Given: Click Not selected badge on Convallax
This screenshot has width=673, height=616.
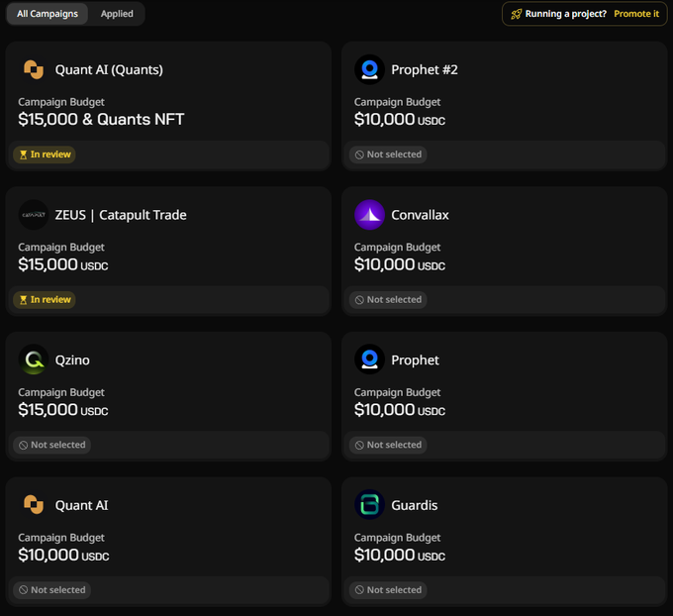Looking at the screenshot, I should click(x=388, y=300).
